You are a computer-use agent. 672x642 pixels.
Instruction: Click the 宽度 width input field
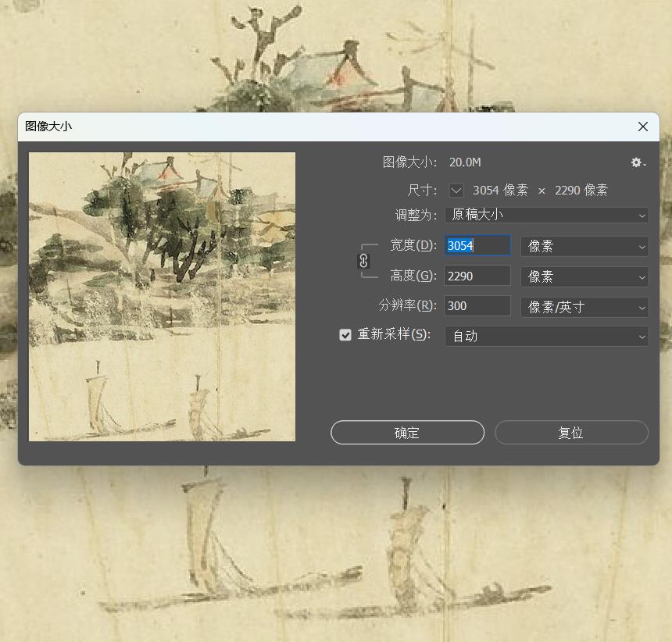pos(477,245)
